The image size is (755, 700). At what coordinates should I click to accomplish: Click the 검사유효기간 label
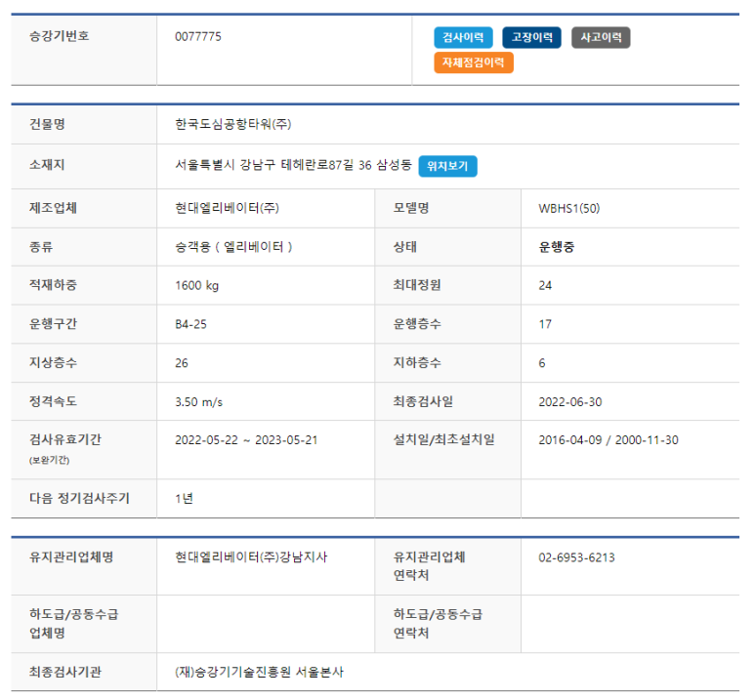point(65,439)
